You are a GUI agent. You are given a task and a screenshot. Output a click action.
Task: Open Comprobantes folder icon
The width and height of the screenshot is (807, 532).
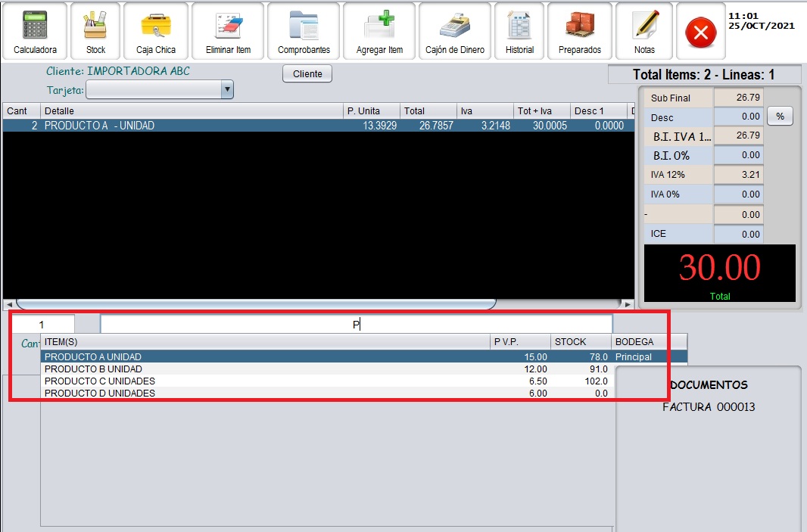click(304, 32)
